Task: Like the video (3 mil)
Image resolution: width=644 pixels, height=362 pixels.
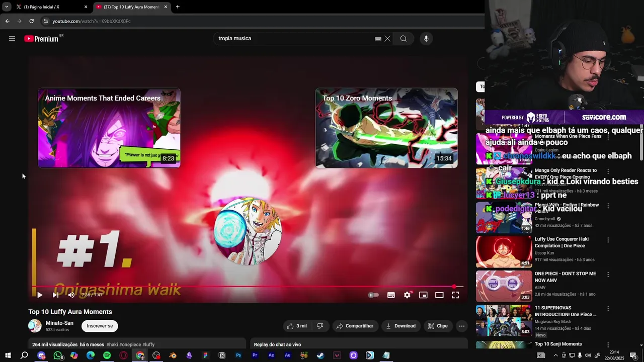Action: coord(297,326)
